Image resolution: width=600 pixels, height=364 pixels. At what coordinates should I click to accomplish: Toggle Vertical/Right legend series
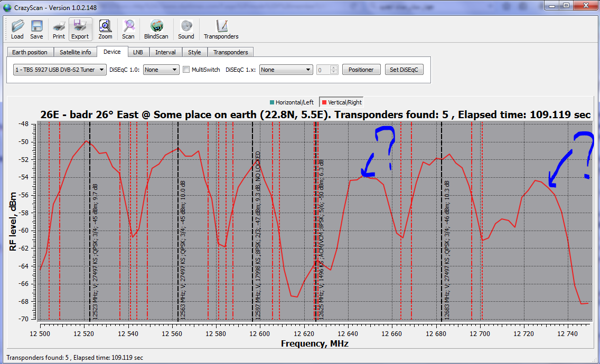click(x=342, y=102)
